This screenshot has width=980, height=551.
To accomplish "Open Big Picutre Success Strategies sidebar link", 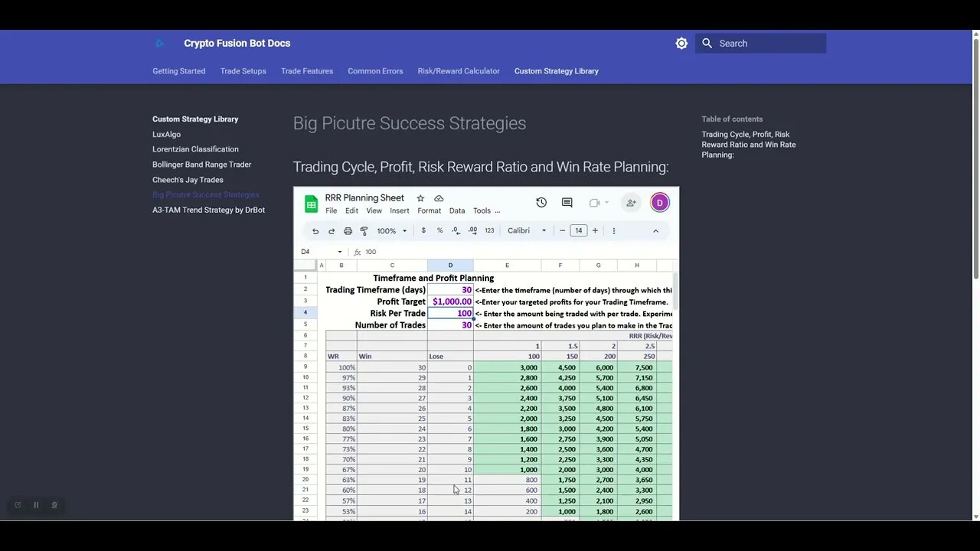I will [205, 194].
